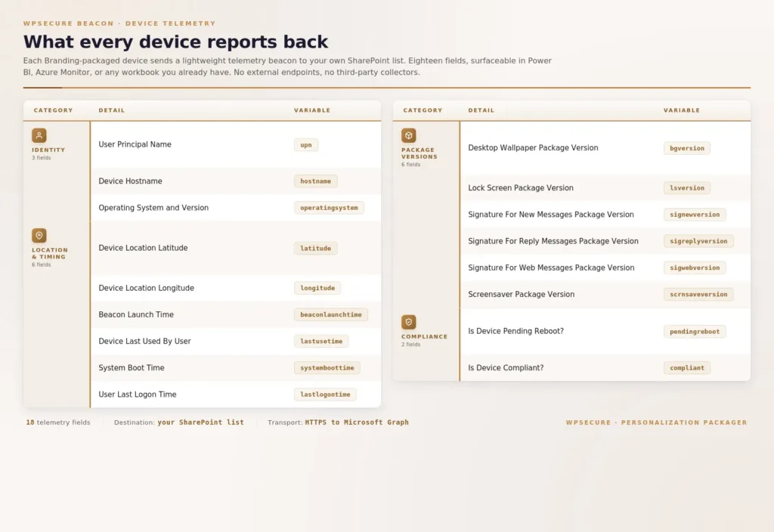Click the WPSecure Personalization Packager footer label

656,422
